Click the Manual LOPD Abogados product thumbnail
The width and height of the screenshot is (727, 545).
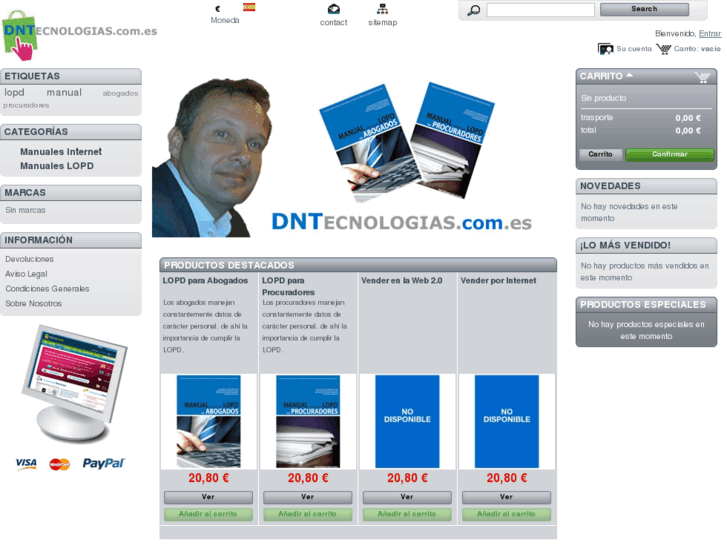[208, 421]
